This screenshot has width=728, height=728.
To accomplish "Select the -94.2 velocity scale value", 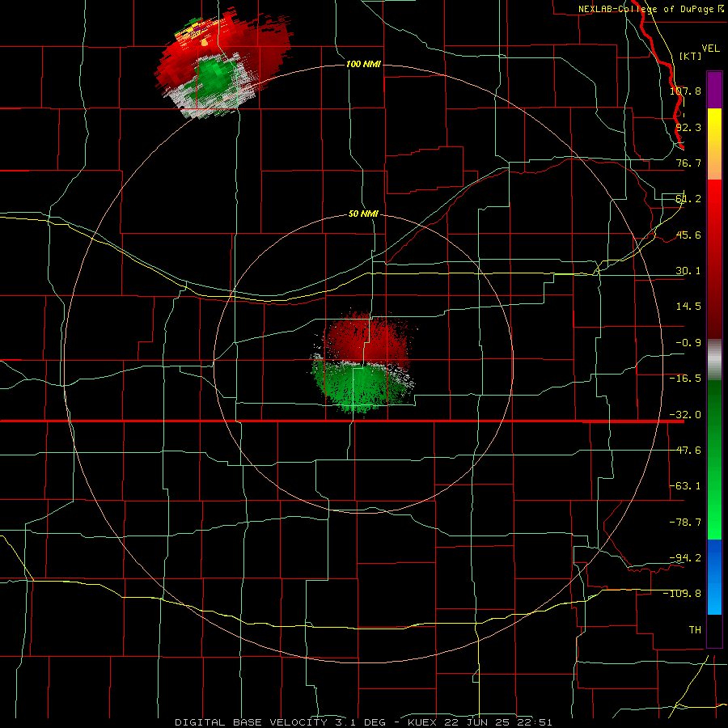I will click(x=685, y=557).
